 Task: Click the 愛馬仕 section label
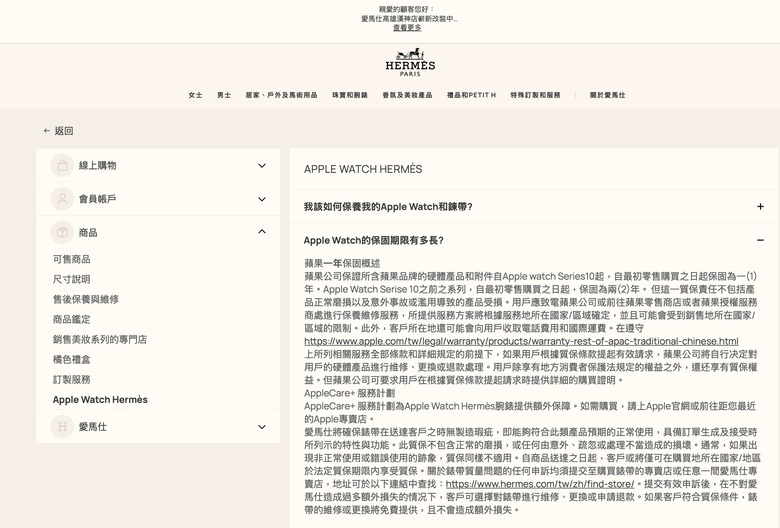point(93,427)
